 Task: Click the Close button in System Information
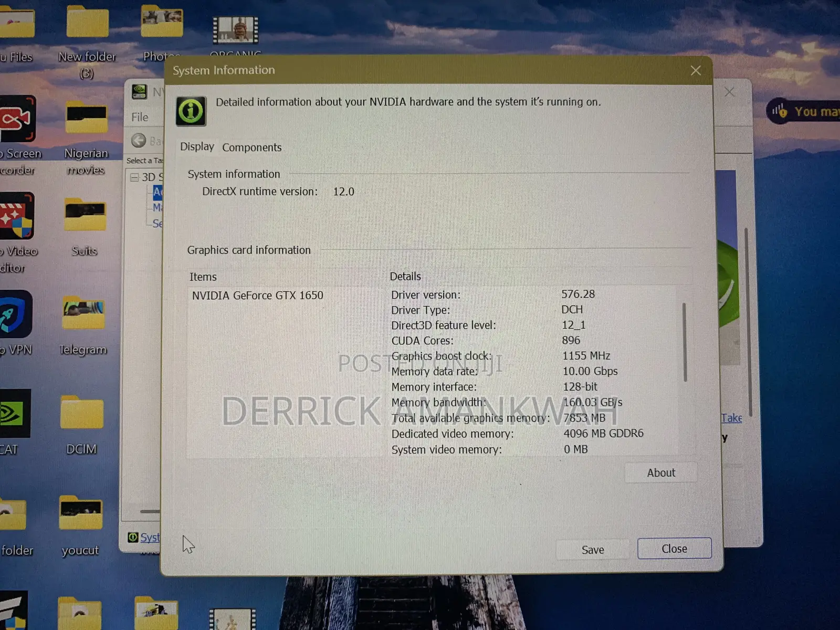(674, 549)
